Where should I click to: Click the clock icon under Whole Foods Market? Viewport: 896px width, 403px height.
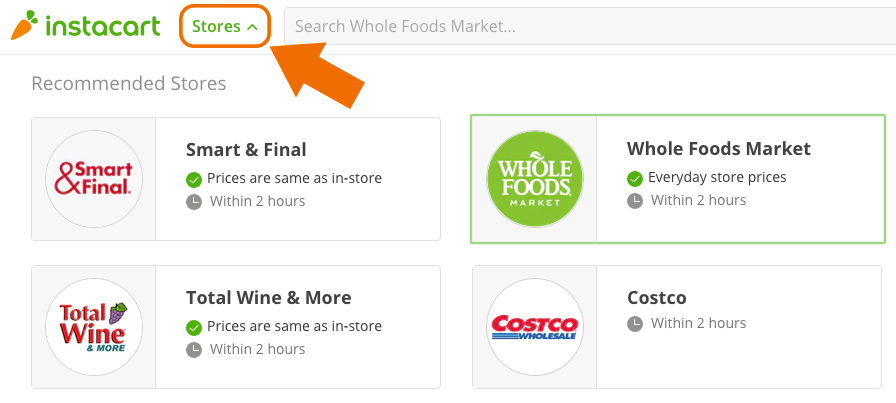click(635, 201)
